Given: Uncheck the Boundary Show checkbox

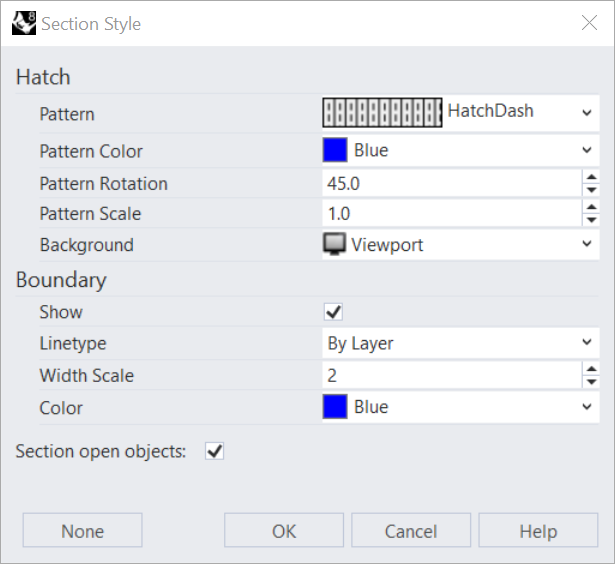Looking at the screenshot, I should coord(334,312).
